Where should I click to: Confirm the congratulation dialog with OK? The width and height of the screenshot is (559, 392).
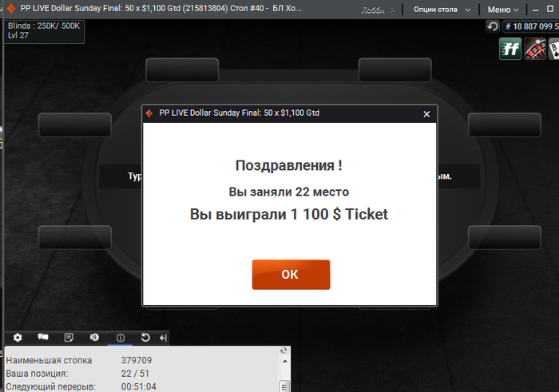(291, 275)
